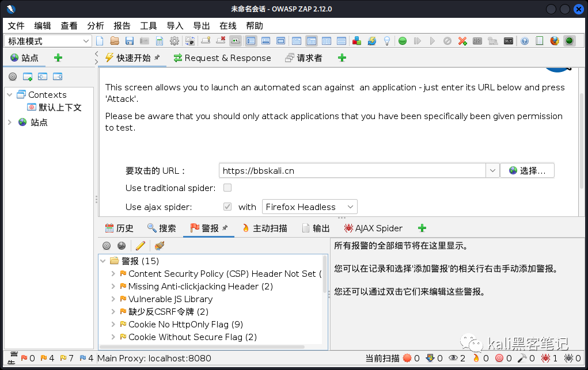Viewport: 588px width, 370px height.
Task: Open the Options gear icon
Action: (174, 41)
